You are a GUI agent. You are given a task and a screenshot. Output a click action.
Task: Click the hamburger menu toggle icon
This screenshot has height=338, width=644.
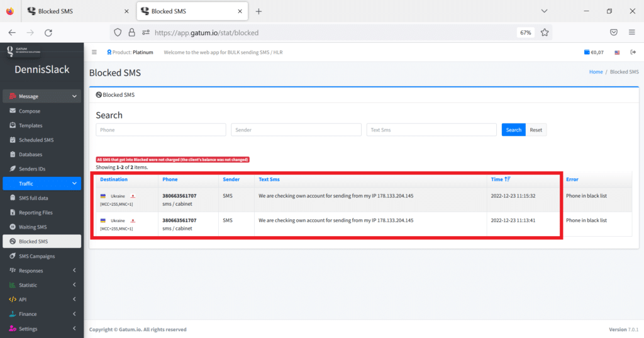[94, 52]
